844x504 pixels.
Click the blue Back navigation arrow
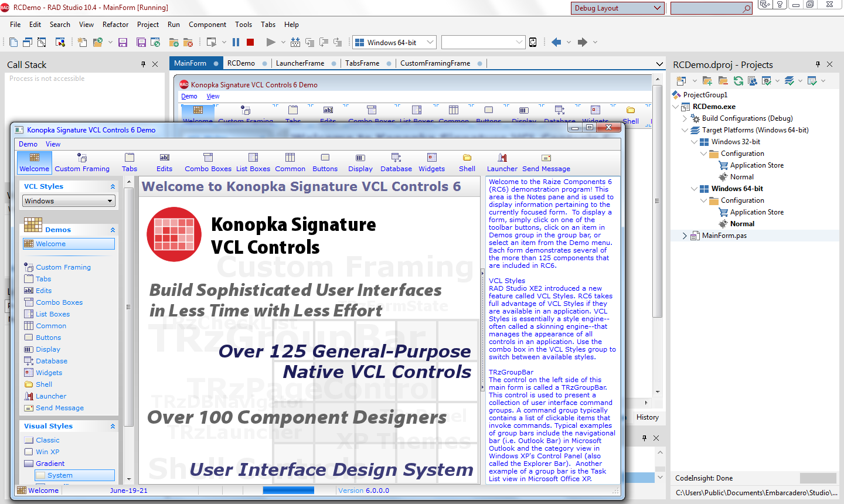pyautogui.click(x=556, y=42)
